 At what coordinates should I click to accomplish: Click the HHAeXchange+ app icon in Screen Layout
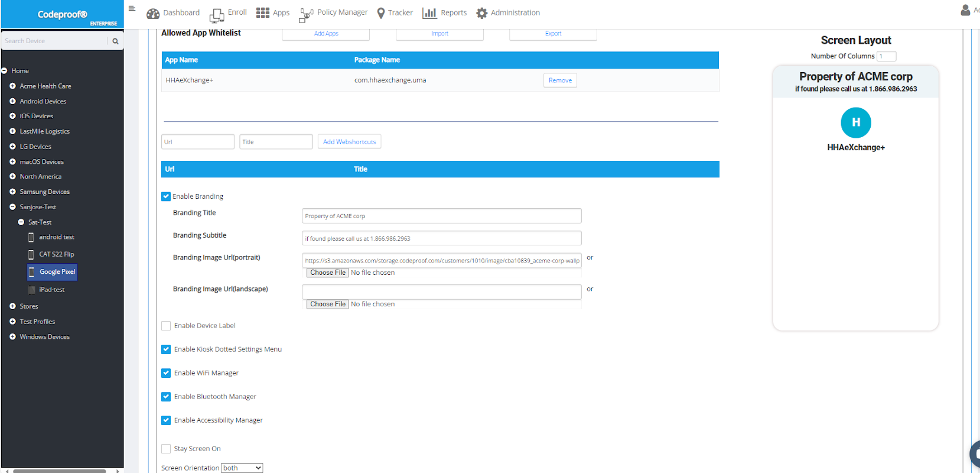pos(856,122)
